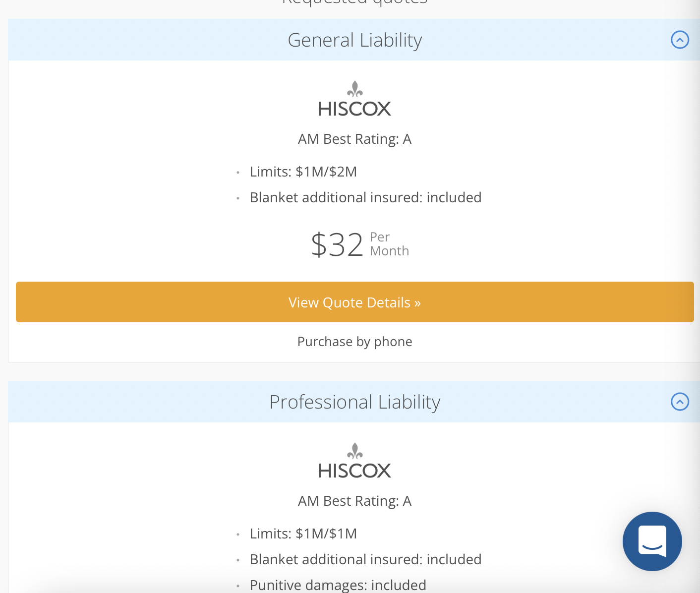Click the Limits: $1M/$2M line
The height and width of the screenshot is (593, 700).
[303, 172]
